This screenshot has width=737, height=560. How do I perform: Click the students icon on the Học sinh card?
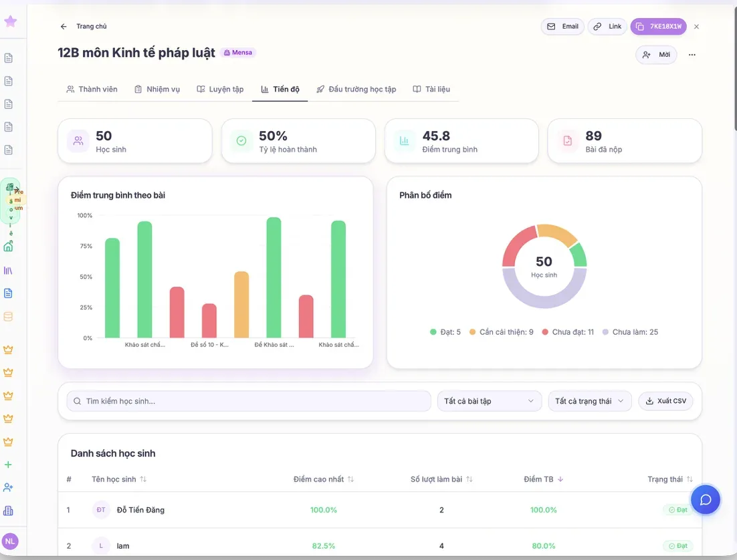click(x=78, y=141)
